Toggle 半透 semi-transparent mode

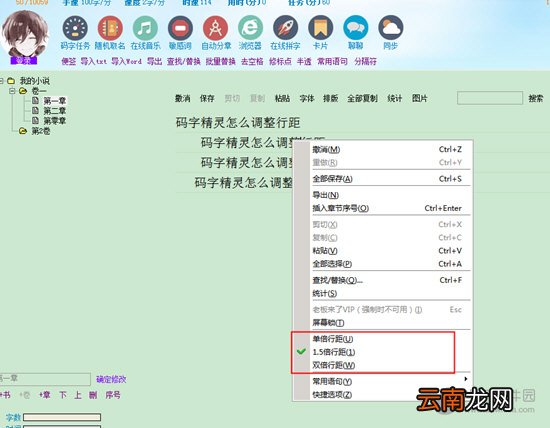click(x=304, y=61)
